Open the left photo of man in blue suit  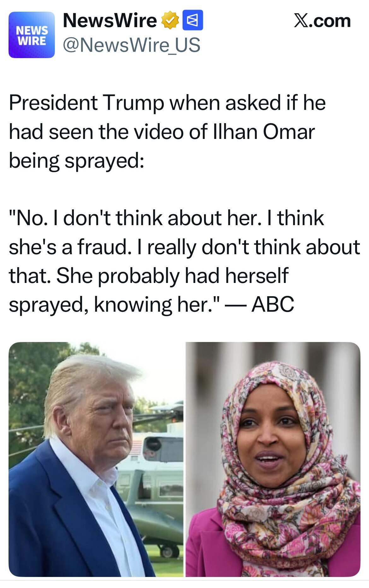tap(96, 459)
